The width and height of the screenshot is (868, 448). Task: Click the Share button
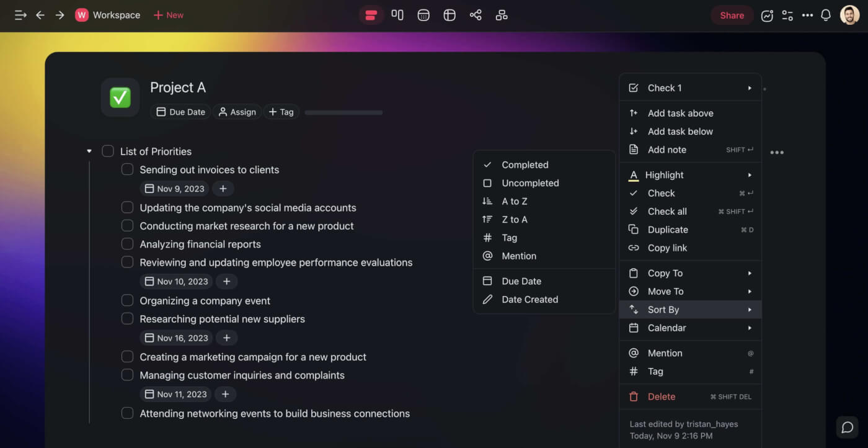point(732,15)
